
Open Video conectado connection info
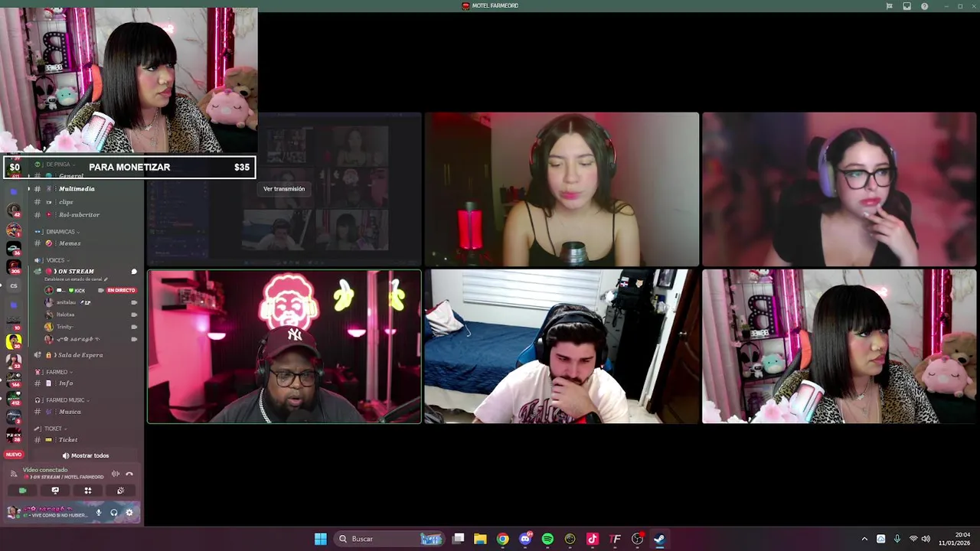45,470
